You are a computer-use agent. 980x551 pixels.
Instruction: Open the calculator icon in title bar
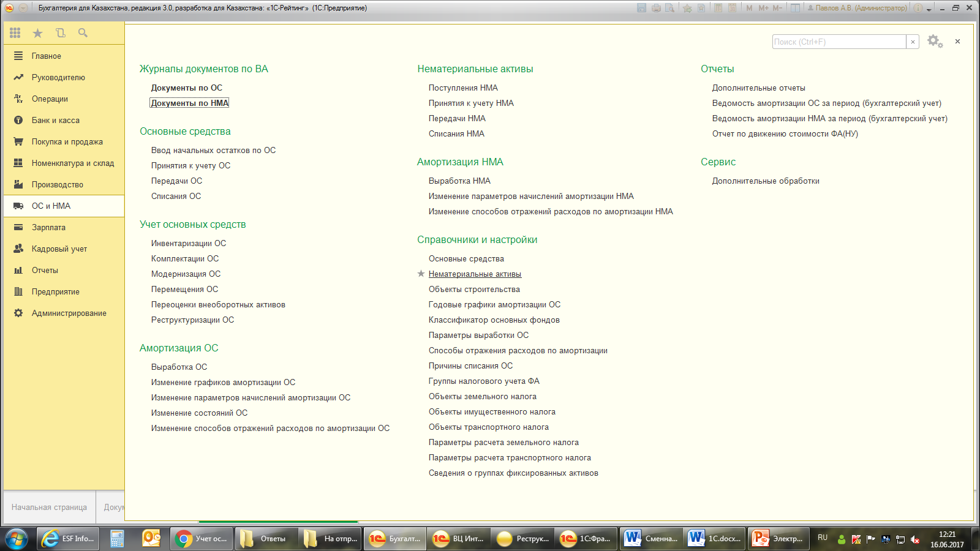(x=718, y=8)
